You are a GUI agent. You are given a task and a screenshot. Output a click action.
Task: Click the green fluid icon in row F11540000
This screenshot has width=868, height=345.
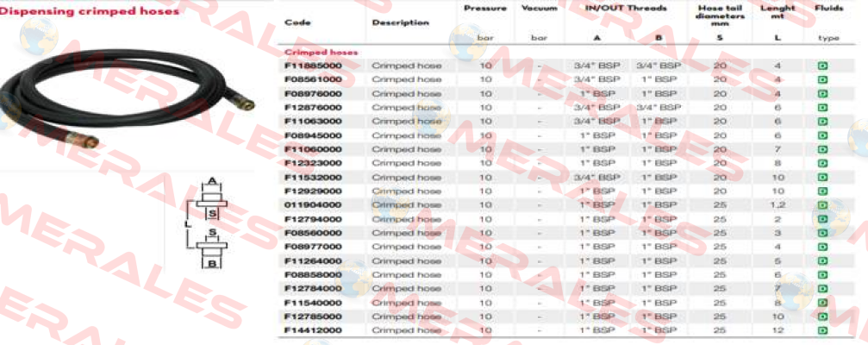(x=822, y=303)
